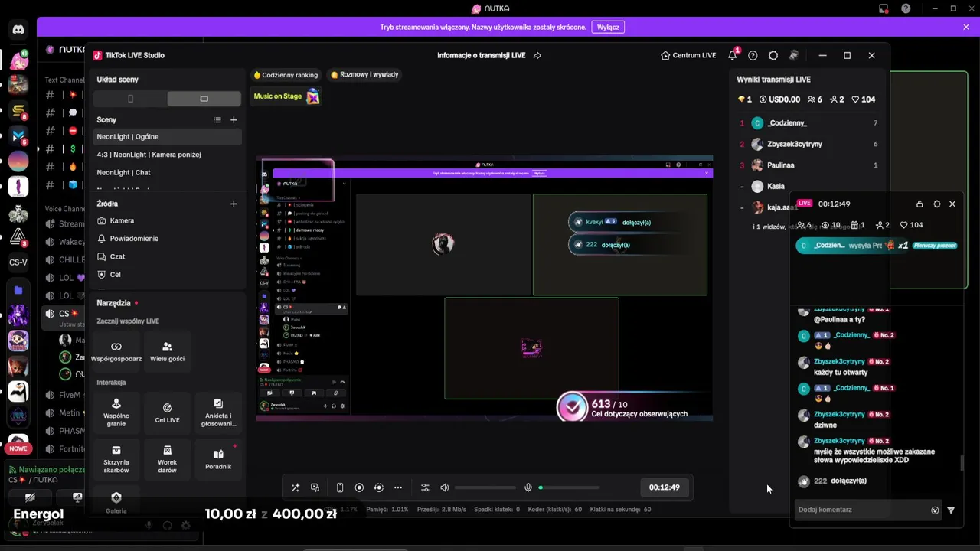
Task: Select the Codzienny ranking tag
Action: click(286, 75)
